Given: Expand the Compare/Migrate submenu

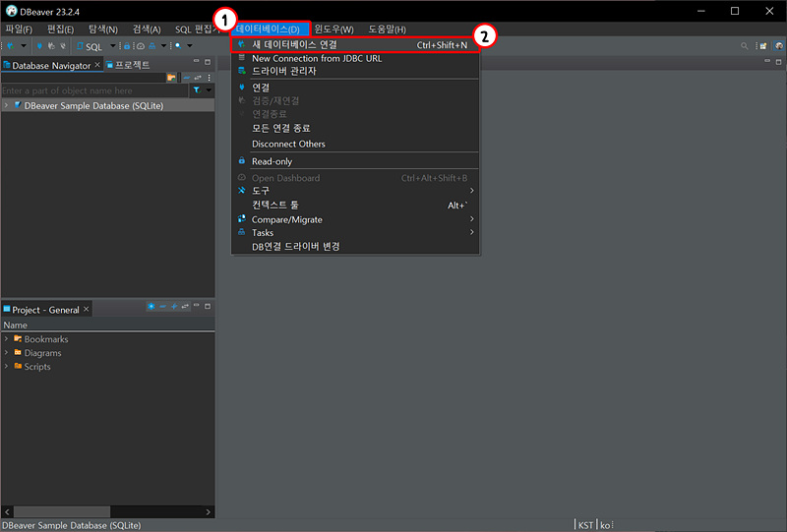Looking at the screenshot, I should coord(355,219).
